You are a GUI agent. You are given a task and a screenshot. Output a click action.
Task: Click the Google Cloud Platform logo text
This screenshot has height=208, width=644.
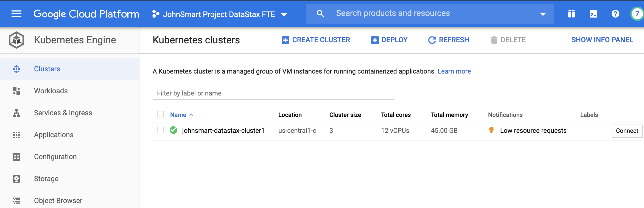pyautogui.click(x=86, y=14)
